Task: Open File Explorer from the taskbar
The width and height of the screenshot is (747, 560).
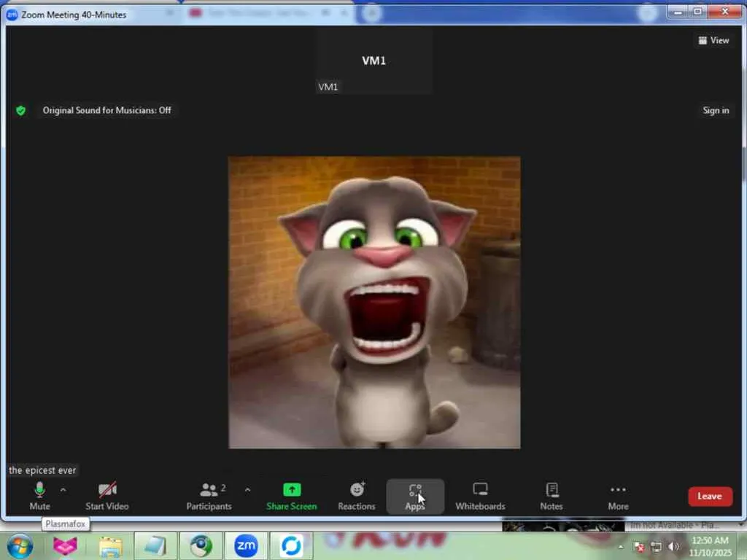Action: [x=111, y=545]
